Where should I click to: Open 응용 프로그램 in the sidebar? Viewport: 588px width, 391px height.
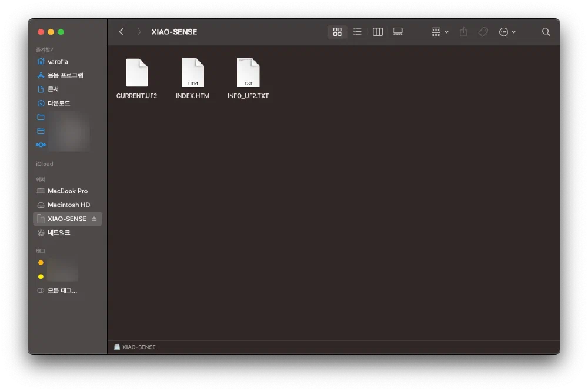(65, 75)
